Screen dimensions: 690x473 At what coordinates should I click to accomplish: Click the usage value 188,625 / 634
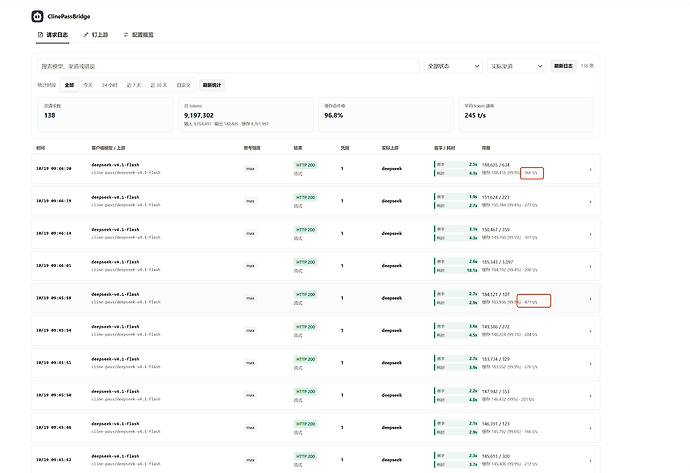(495, 165)
